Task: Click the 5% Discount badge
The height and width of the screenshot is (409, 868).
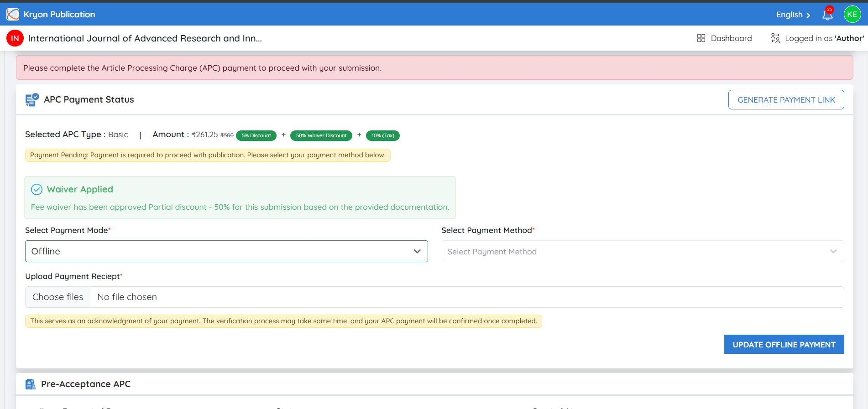Action: tap(256, 135)
